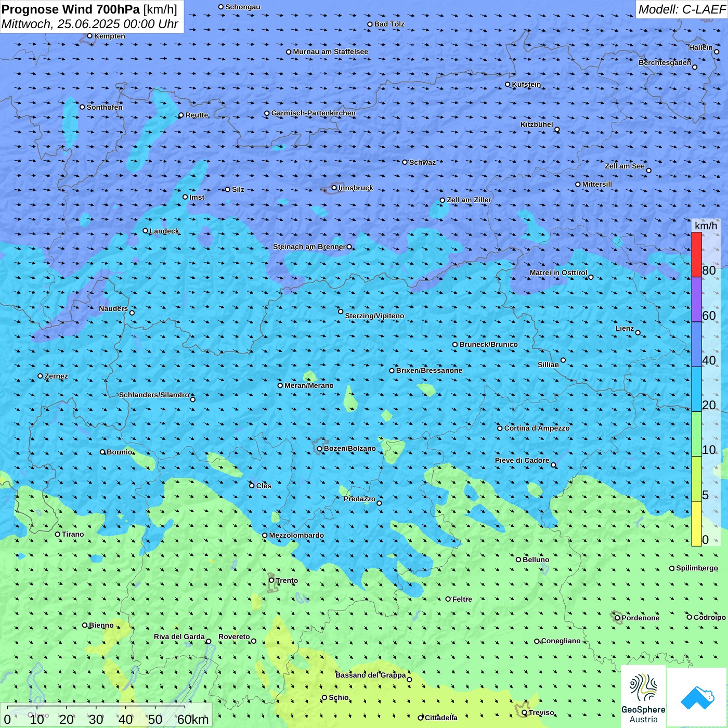
Task: Click the GeoSphere Austria logo
Action: point(643,697)
